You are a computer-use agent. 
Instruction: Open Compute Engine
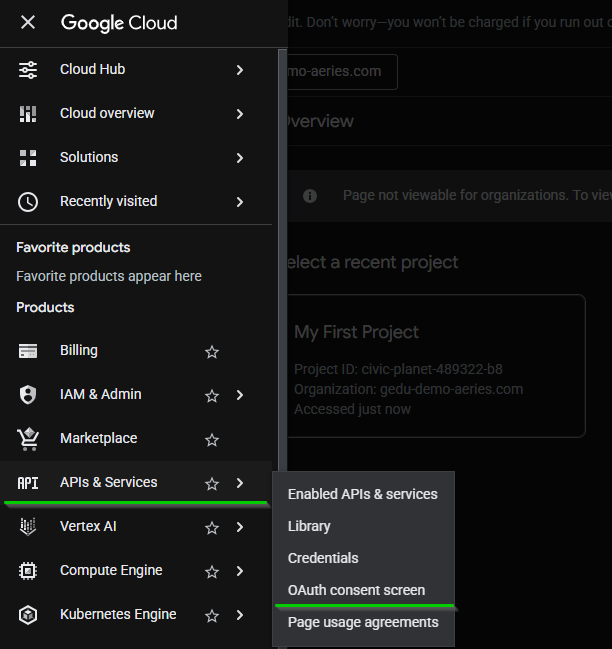coord(136,570)
